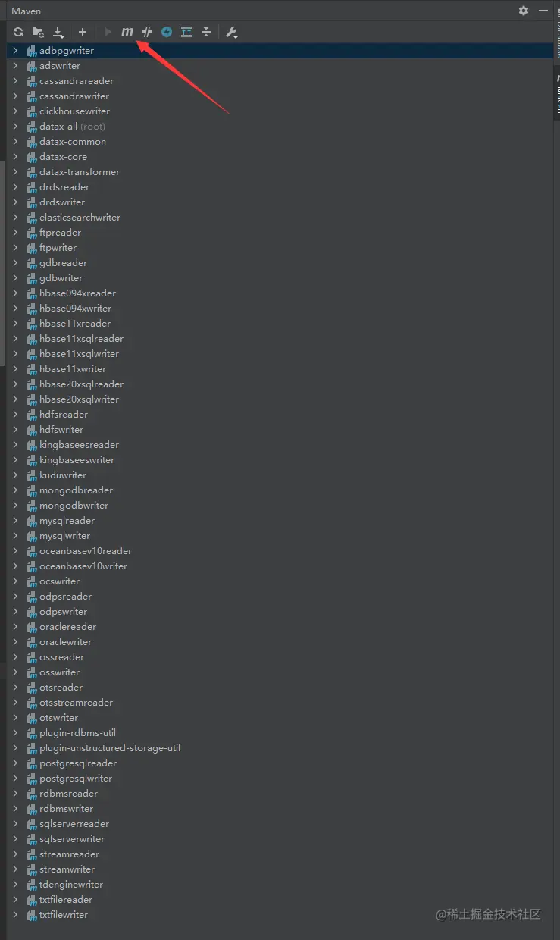Select the mongodbwriter module

[74, 506]
